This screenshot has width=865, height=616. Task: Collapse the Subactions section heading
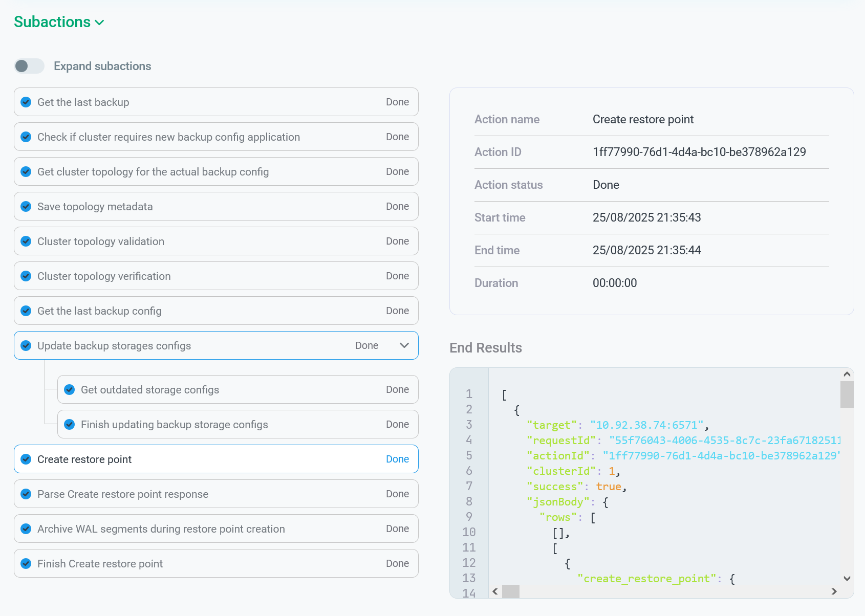[59, 22]
